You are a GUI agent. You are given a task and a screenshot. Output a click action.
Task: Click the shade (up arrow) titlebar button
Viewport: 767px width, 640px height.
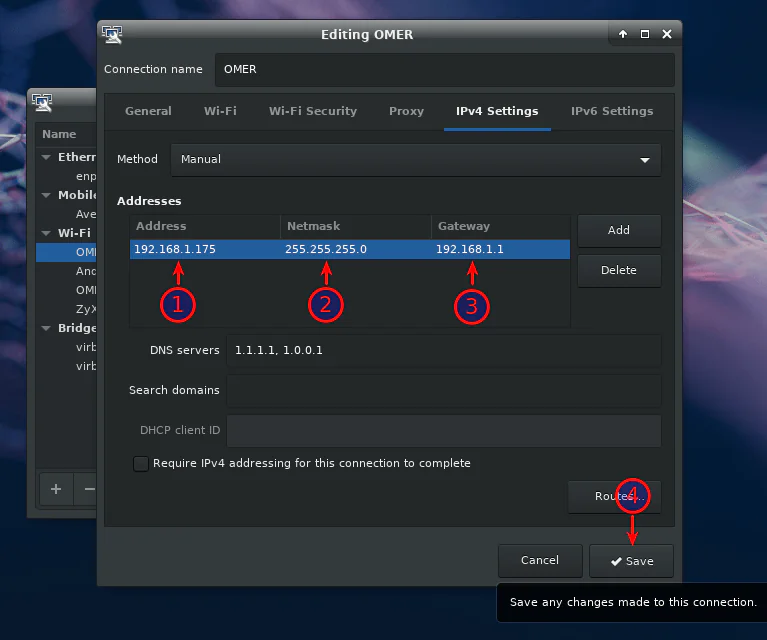tap(623, 34)
